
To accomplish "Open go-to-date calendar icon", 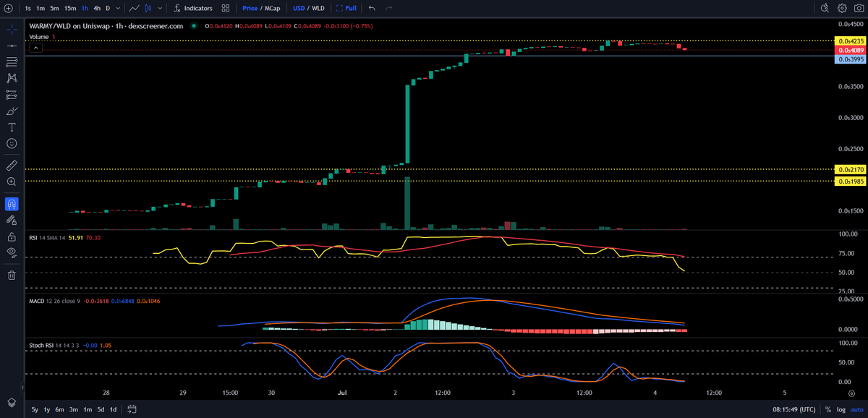I will 132,409.
